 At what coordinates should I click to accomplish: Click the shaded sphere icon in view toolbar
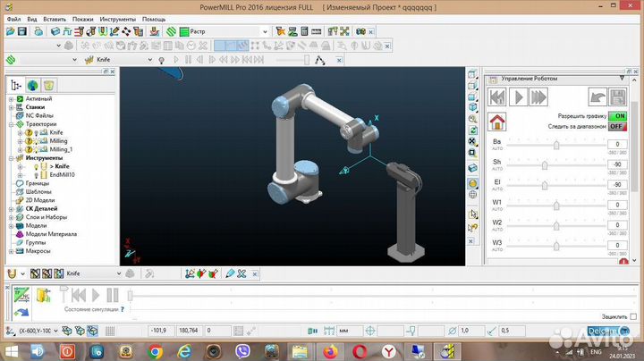(473, 183)
